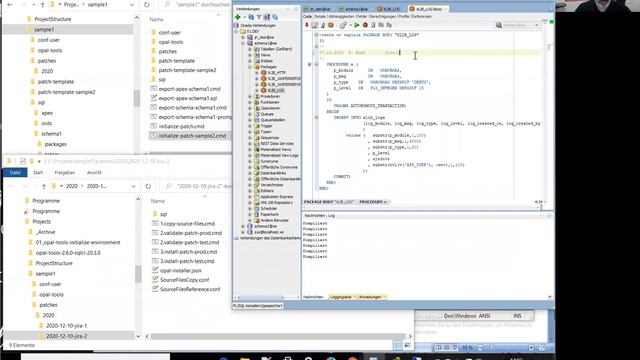The image size is (640, 360).
Task: Go up one level in jira-2 Explorer window
Action: pos(44,186)
